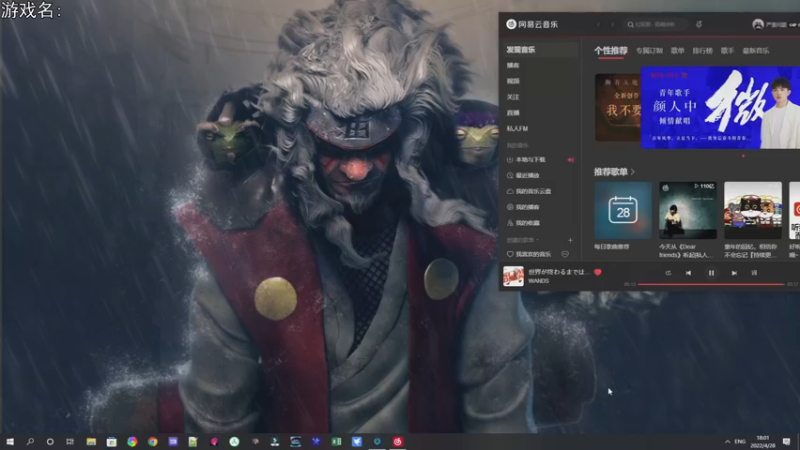
Task: Toggle the loop play mode button
Action: (x=668, y=273)
